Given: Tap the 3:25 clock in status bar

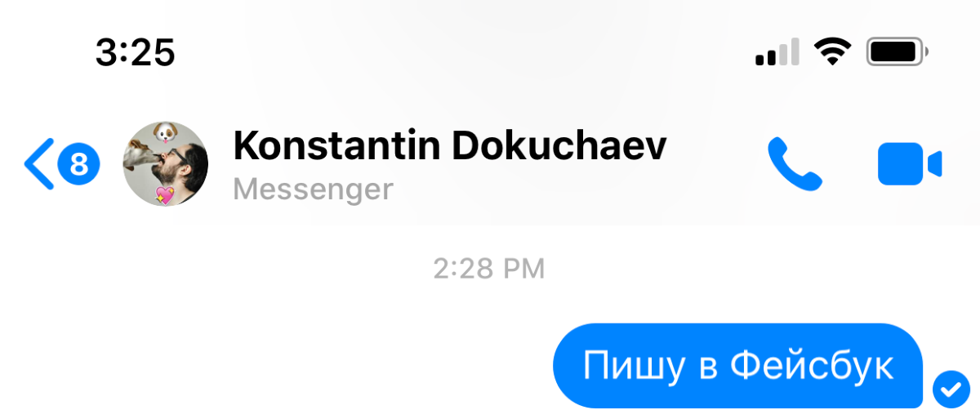Looking at the screenshot, I should pyautogui.click(x=136, y=54).
